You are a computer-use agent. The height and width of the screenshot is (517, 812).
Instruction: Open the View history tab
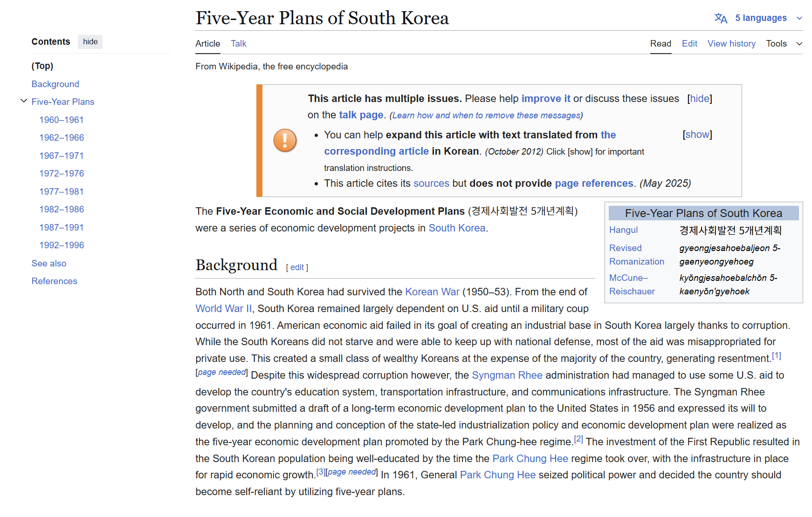731,43
